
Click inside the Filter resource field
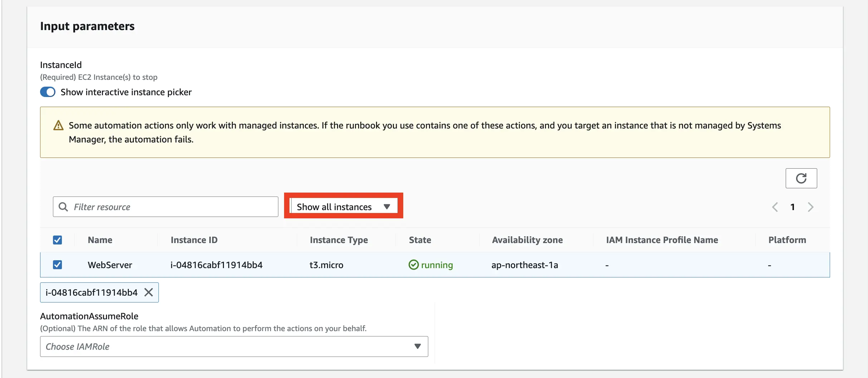165,207
